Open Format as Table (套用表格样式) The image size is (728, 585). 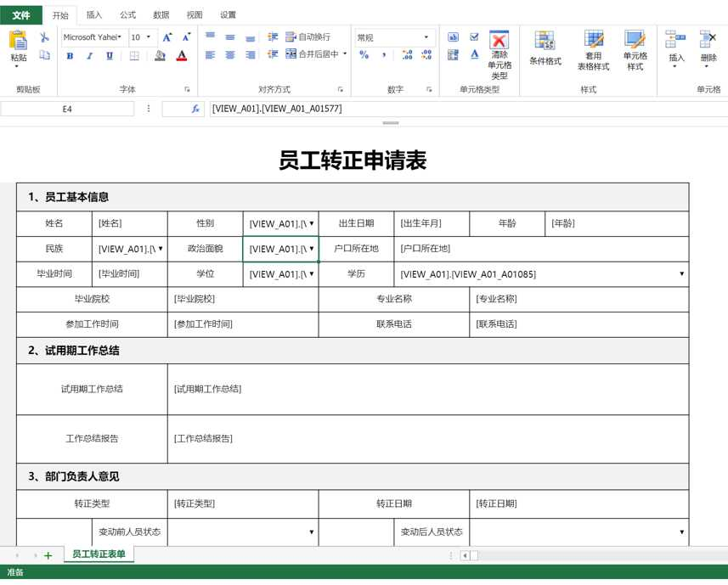593,51
